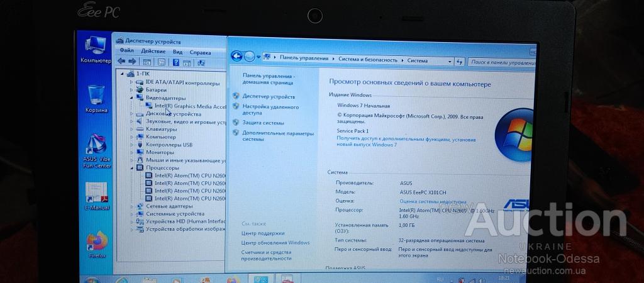Image resolution: width=644 pixels, height=283 pixels.
Task: Click the show/hide console tree toolbar icon
Action: point(147,62)
